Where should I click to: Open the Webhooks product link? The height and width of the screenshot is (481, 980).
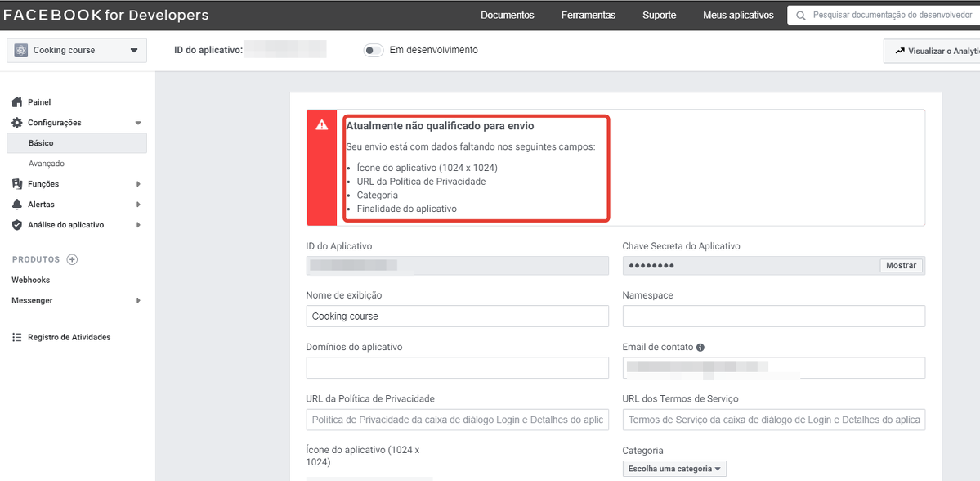coord(31,280)
